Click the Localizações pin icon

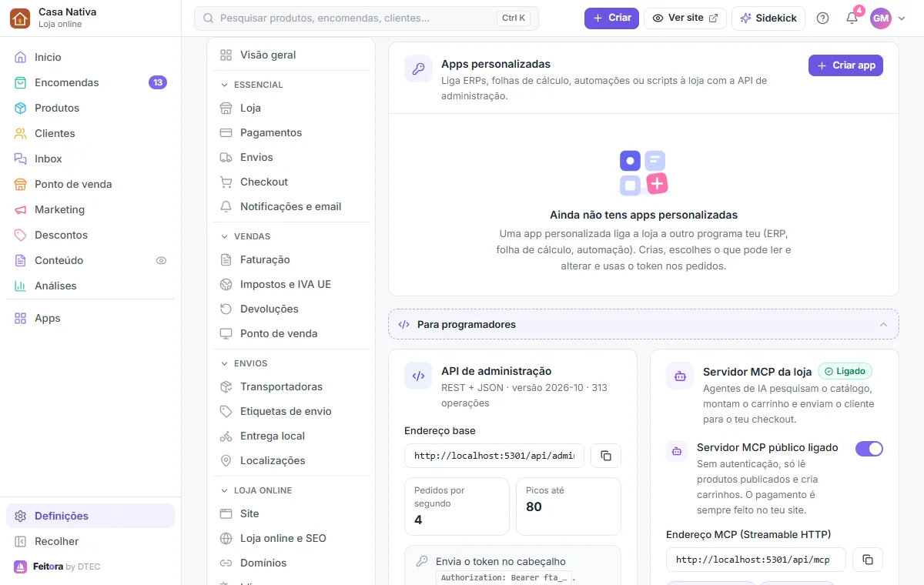point(226,460)
